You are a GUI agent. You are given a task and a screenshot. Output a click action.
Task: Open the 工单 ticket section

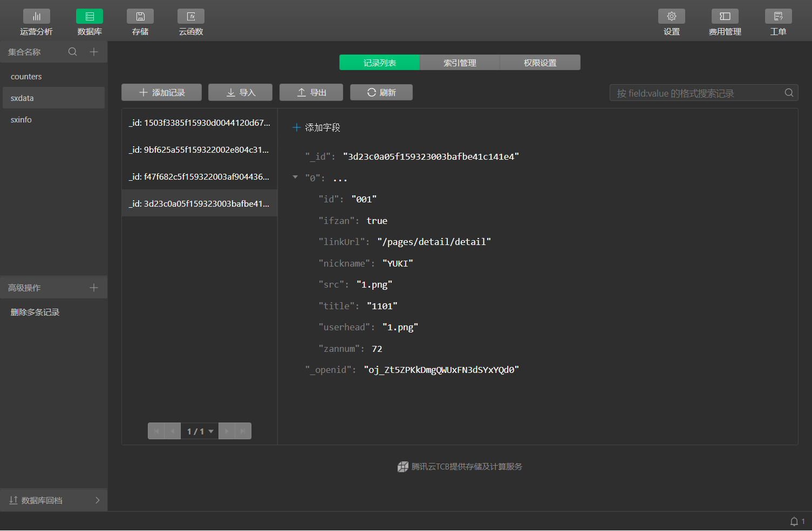779,23
